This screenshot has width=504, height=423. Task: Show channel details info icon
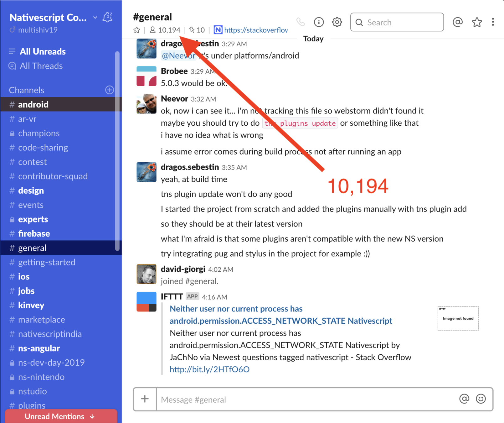point(319,22)
